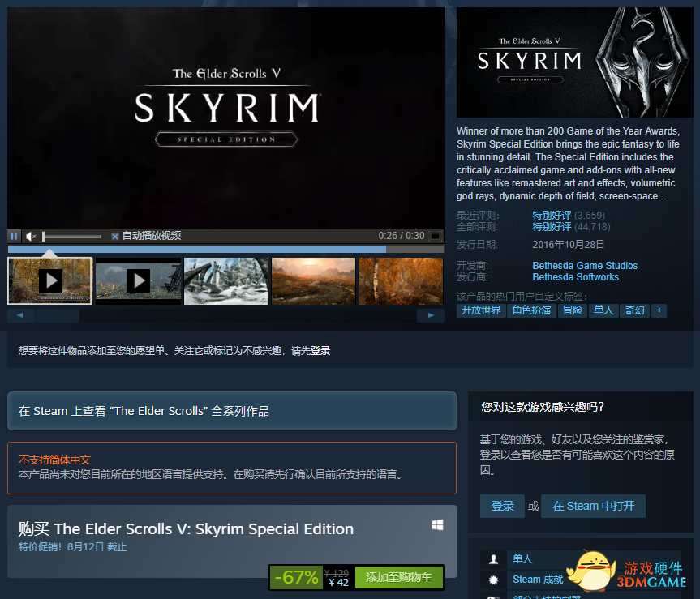Click the release date 2016年10月28日
The image size is (700, 599).
click(569, 245)
